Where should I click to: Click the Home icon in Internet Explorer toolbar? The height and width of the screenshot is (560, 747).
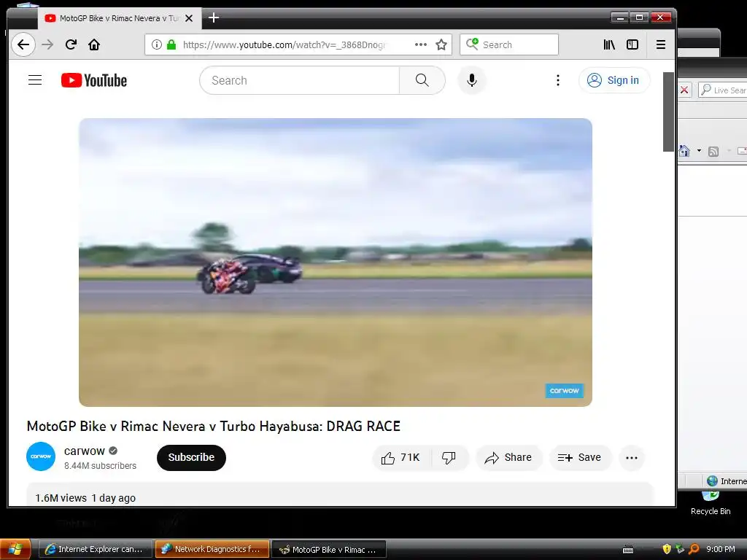tap(684, 151)
